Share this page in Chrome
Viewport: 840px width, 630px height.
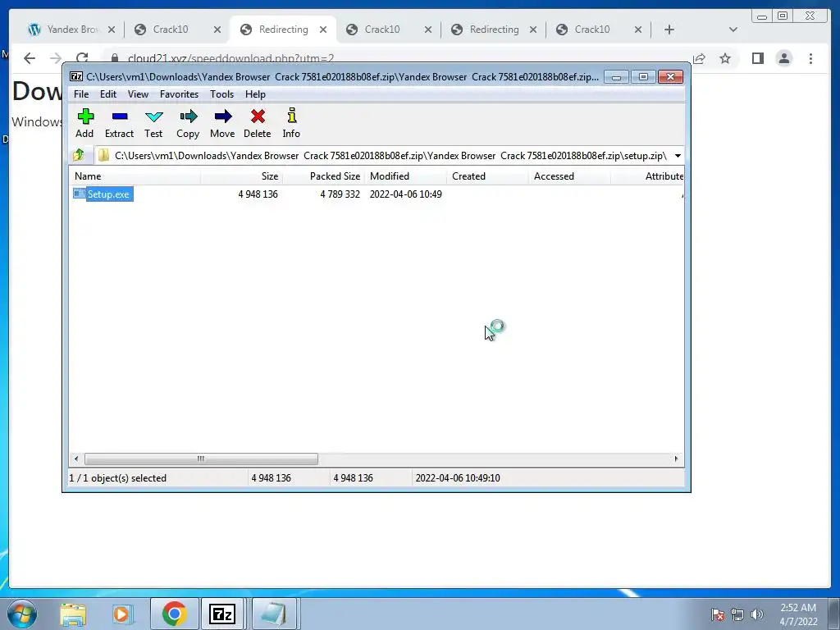tap(699, 58)
